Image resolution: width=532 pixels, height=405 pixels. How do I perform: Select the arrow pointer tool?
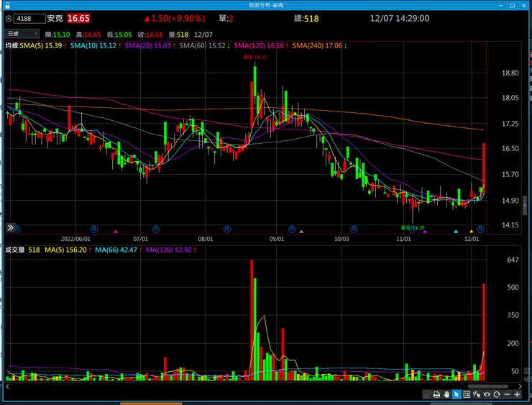(x=457, y=394)
